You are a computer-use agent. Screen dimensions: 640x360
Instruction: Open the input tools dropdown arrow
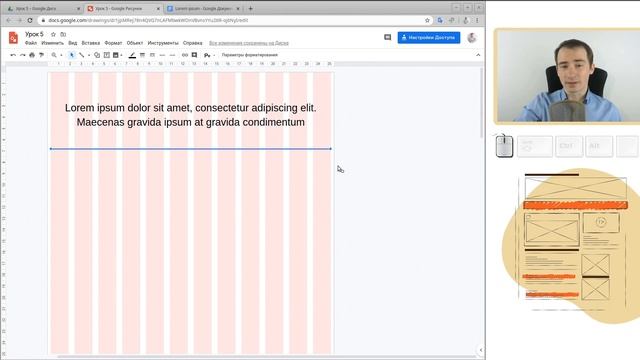pos(214,55)
